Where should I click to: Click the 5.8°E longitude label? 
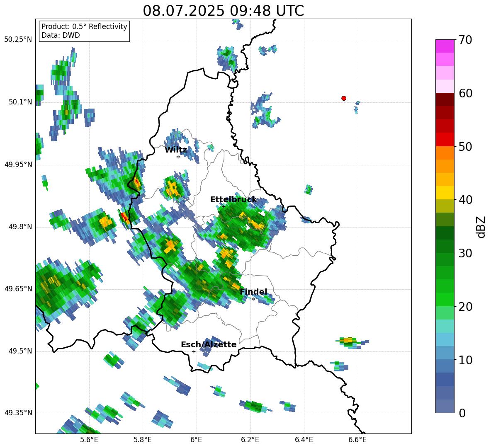(x=143, y=440)
